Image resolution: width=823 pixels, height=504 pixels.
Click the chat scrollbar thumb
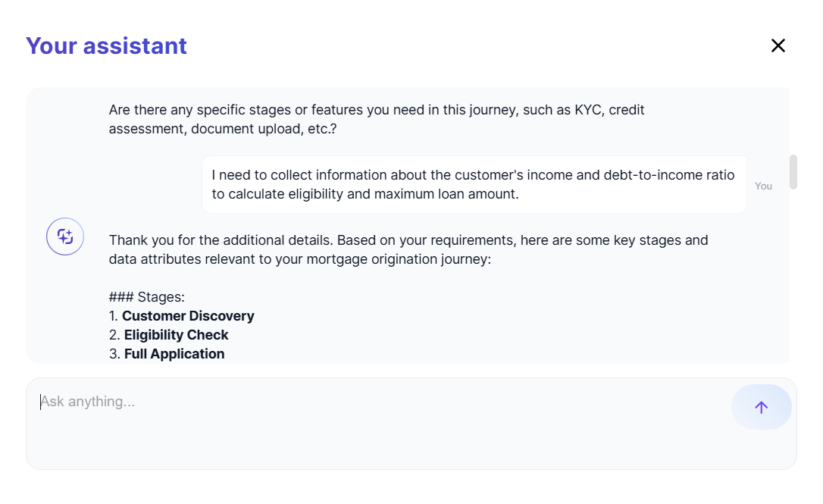(x=793, y=172)
